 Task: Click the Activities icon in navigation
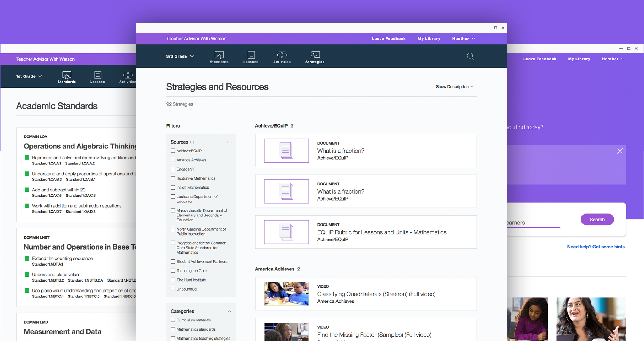pyautogui.click(x=282, y=55)
